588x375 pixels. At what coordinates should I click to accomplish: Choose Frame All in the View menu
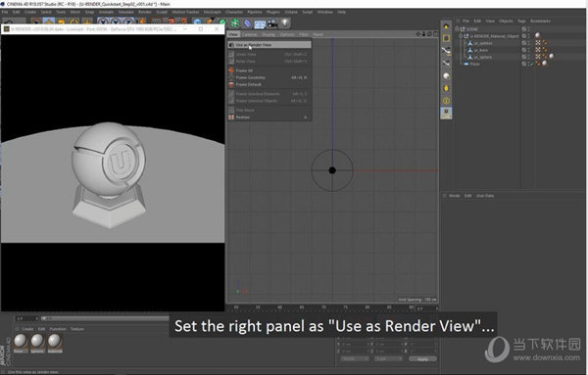[269, 70]
